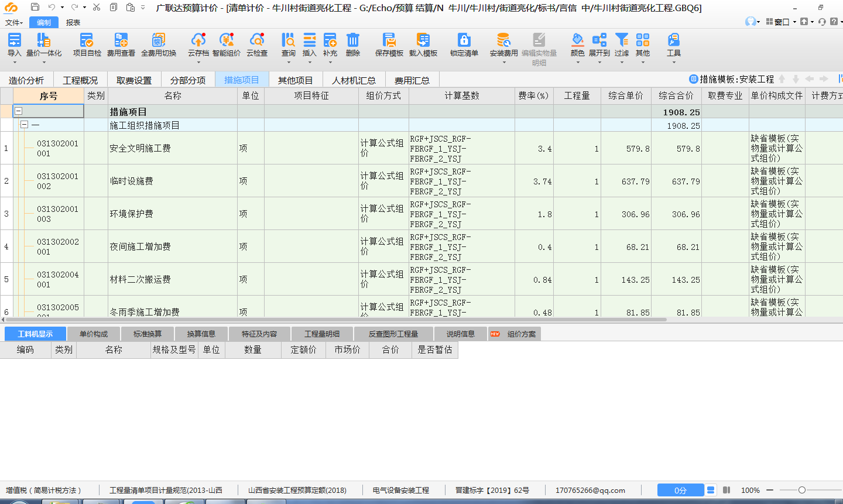843x504 pixels.
Task: Click 展开到 expand-to icon
Action: click(599, 40)
